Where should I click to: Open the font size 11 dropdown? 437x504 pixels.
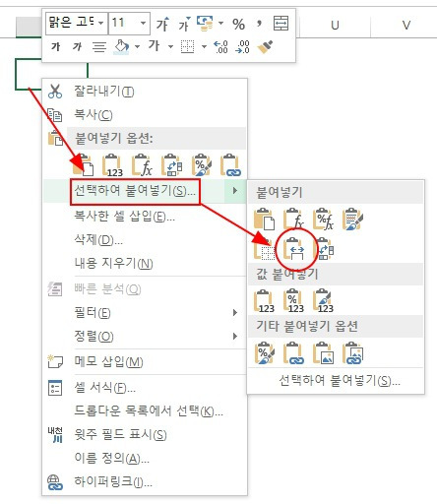coord(143,24)
